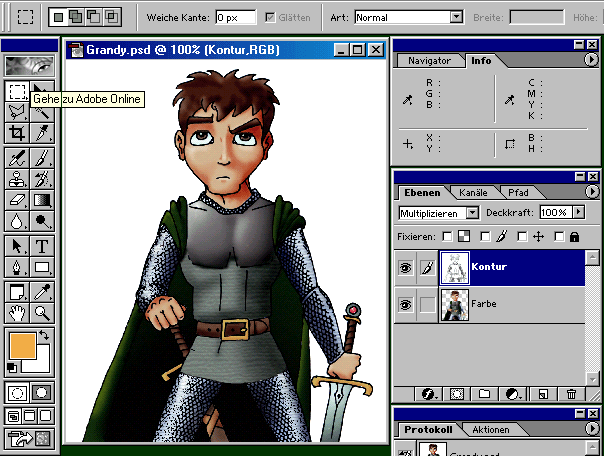Select the Notes tool
The image size is (604, 456).
[x=17, y=292]
